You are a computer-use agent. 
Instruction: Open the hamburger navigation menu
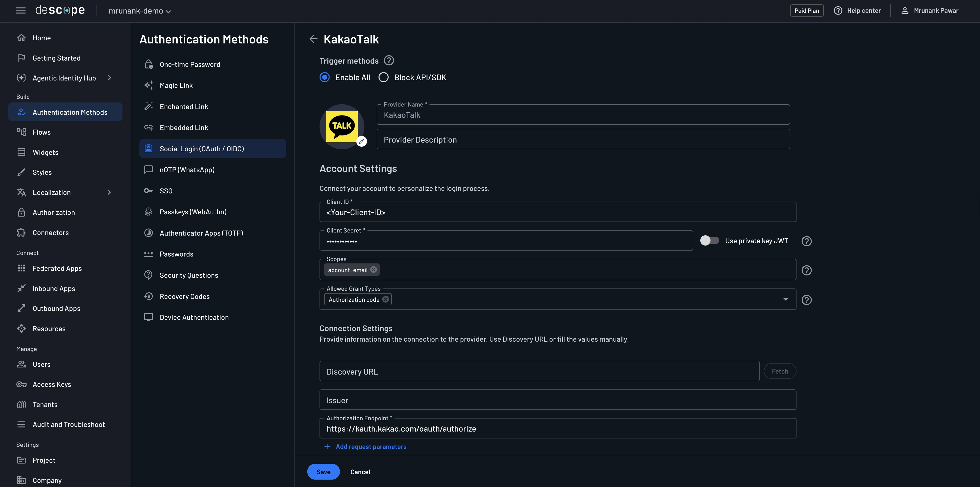[x=21, y=10]
